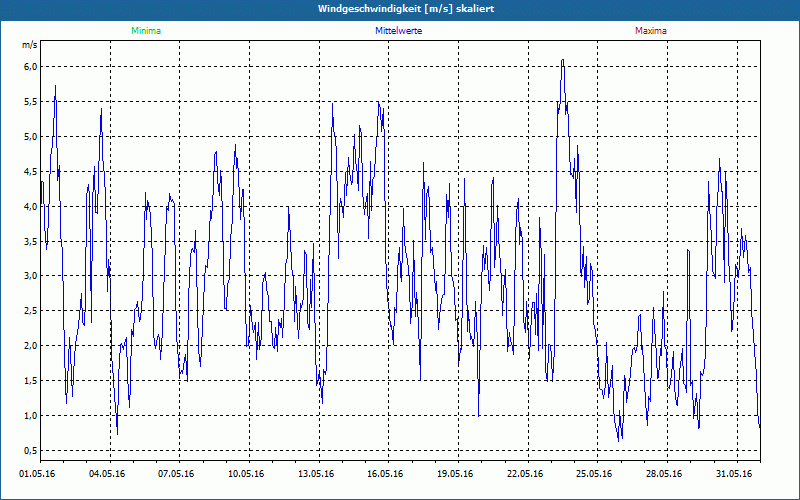Click the 0,5 y-axis value
The height and width of the screenshot is (500, 800).
tap(31, 451)
